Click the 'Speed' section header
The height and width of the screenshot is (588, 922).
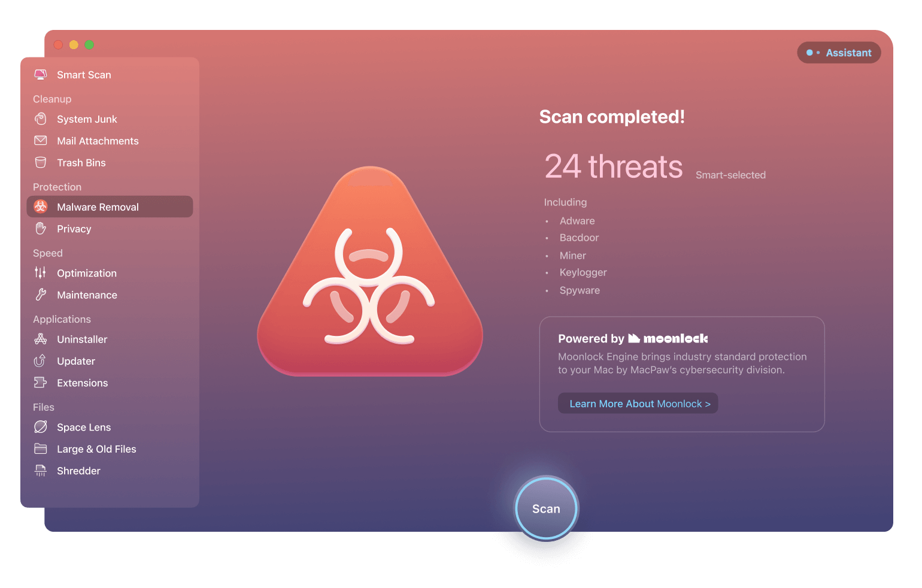[48, 253]
